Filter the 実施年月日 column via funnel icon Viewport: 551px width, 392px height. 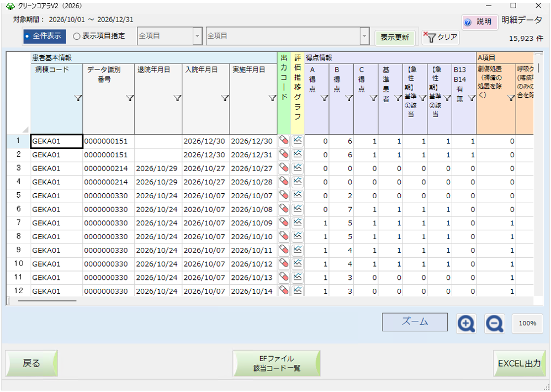coord(272,99)
